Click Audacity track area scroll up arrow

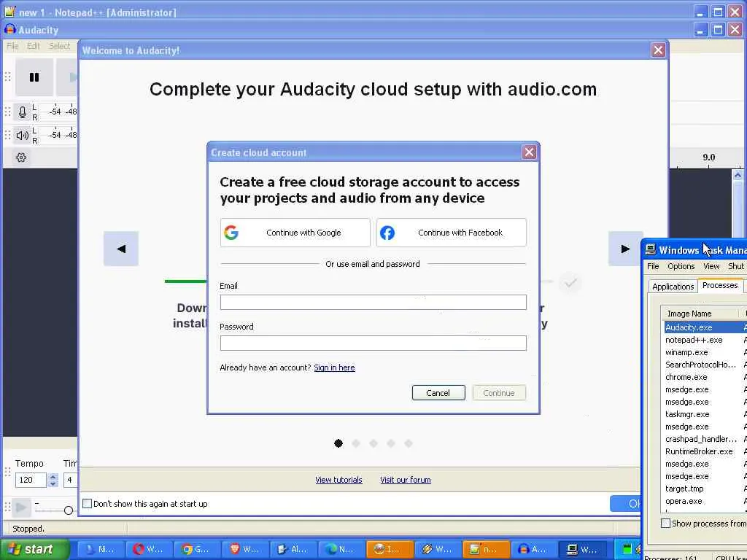tap(738, 175)
